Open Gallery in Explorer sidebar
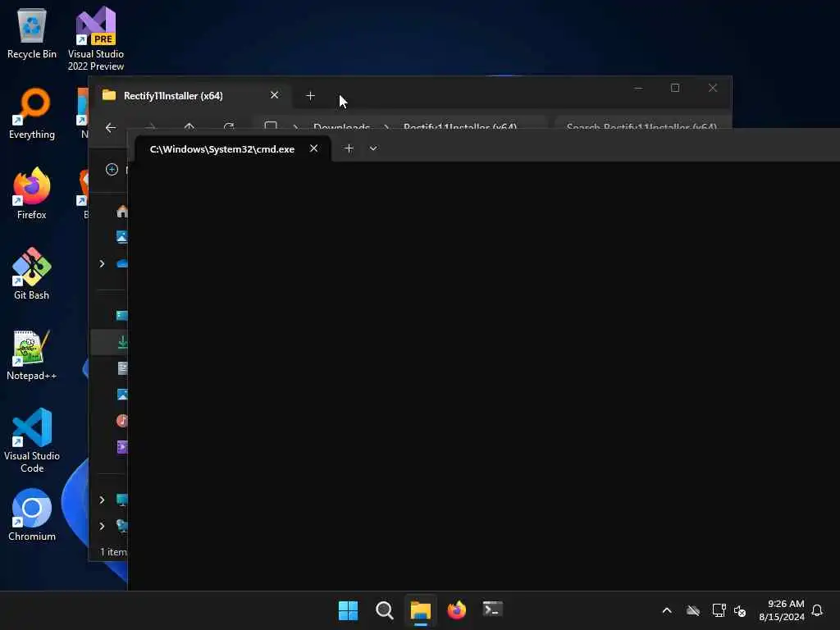Image resolution: width=840 pixels, height=630 pixels. coord(122,236)
